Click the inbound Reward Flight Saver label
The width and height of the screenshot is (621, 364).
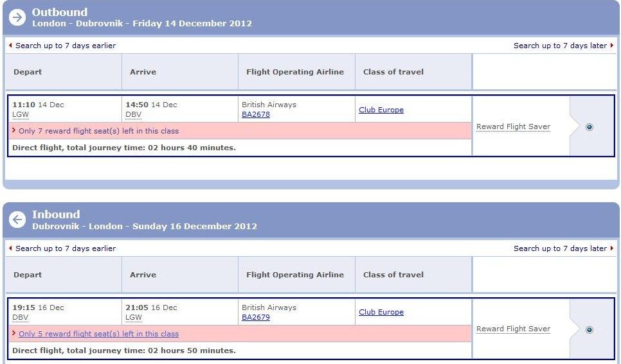[x=513, y=329]
